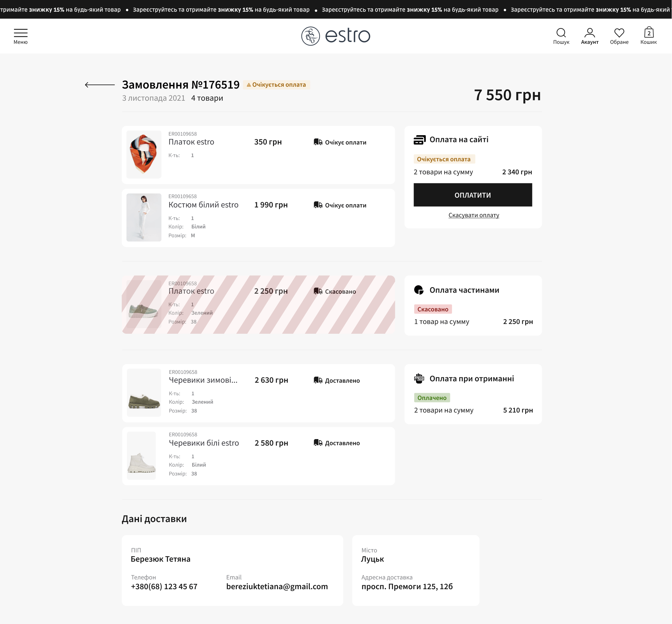Screen dimensions: 672x624
Task: Click the 2 340 грн payment sum
Action: [517, 172]
